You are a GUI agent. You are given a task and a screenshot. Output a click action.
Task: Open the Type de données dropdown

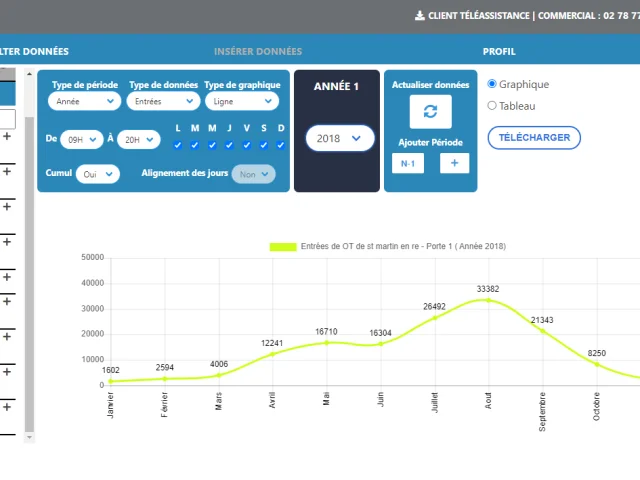pyautogui.click(x=162, y=101)
